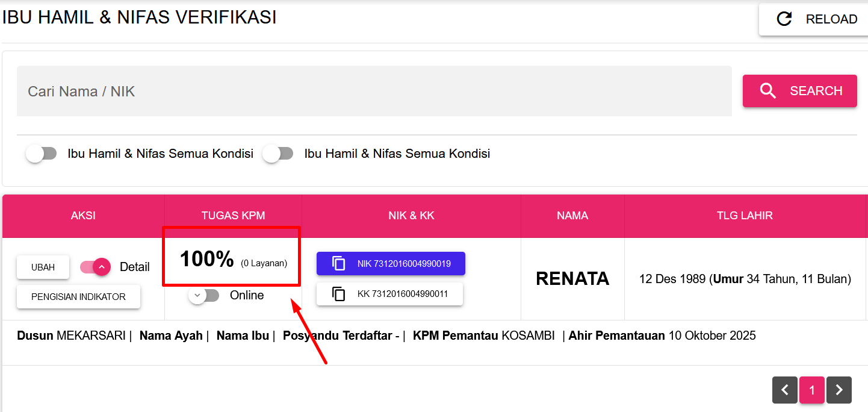
Task: Toggle the first Ibu Hamil & Nifas Semua Kondisi switch
Action: tap(41, 154)
